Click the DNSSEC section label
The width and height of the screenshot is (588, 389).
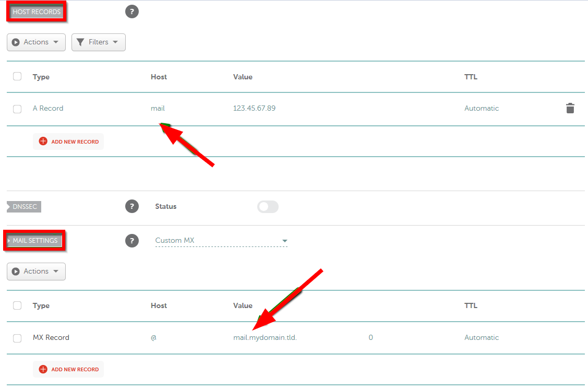point(25,207)
